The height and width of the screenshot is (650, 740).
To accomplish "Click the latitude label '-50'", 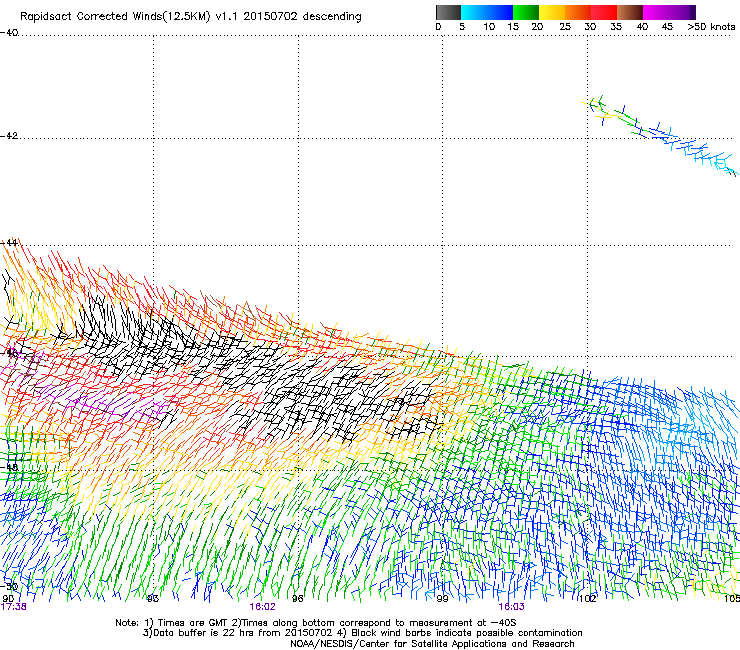I will tap(9, 586).
